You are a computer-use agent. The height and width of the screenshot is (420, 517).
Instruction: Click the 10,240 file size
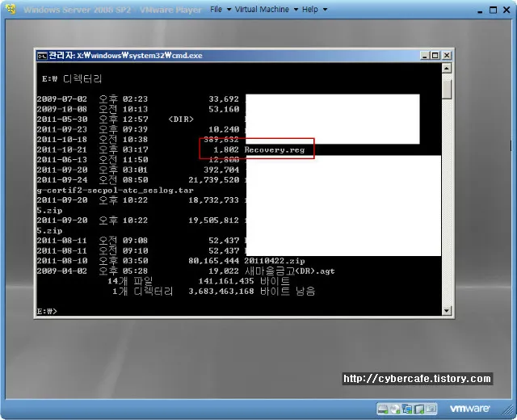[224, 129]
